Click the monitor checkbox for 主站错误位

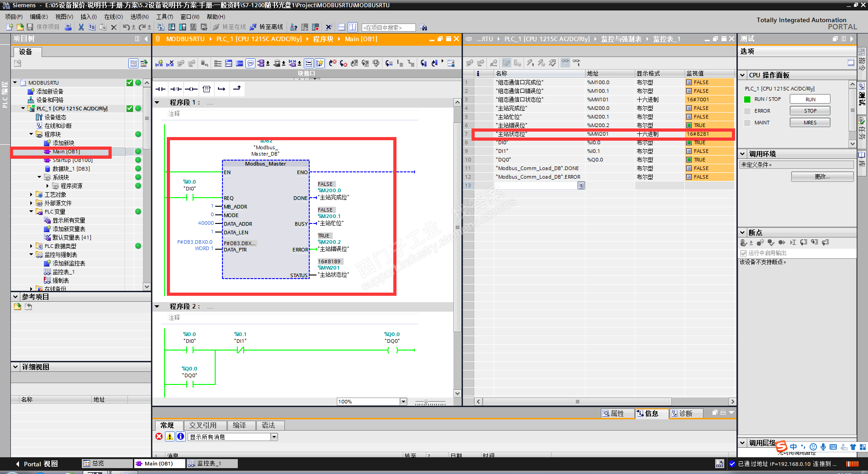pyautogui.click(x=689, y=125)
